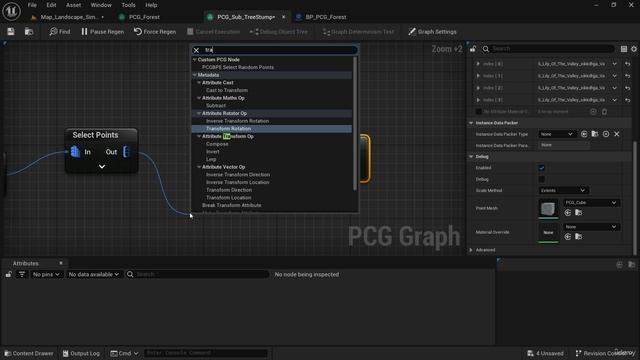Toggle the Debug checkbox under Debug section

[x=542, y=179]
